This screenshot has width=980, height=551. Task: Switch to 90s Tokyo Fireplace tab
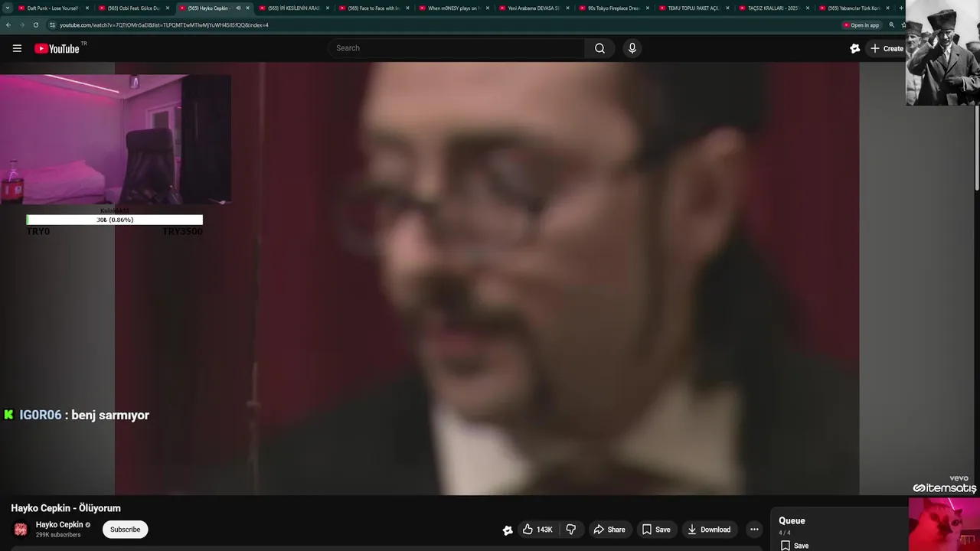point(612,8)
